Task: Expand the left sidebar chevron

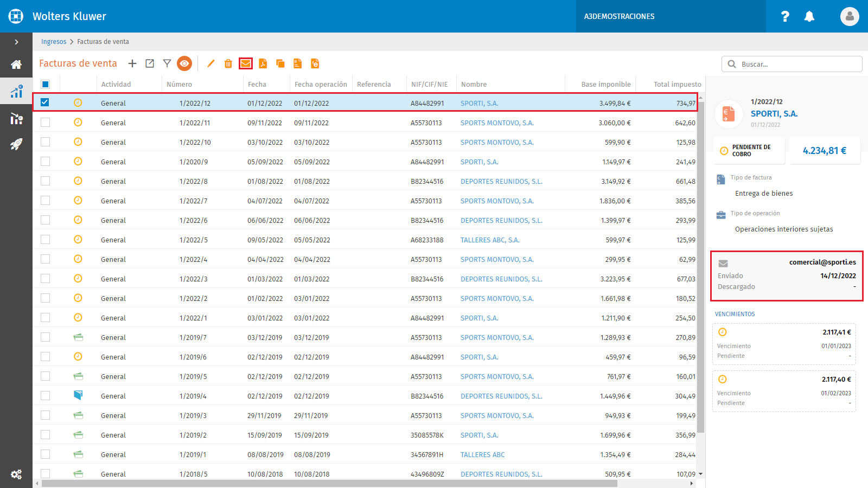Action: point(16,42)
